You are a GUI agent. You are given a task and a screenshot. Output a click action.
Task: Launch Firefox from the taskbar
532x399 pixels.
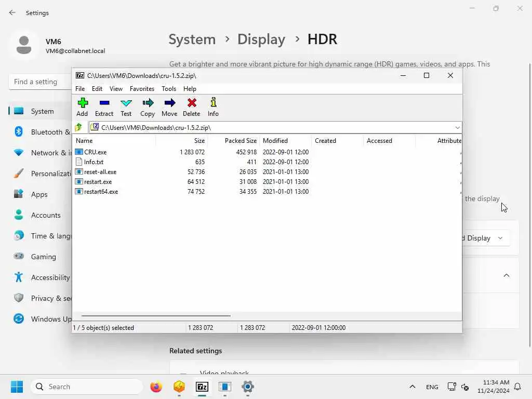[156, 387]
